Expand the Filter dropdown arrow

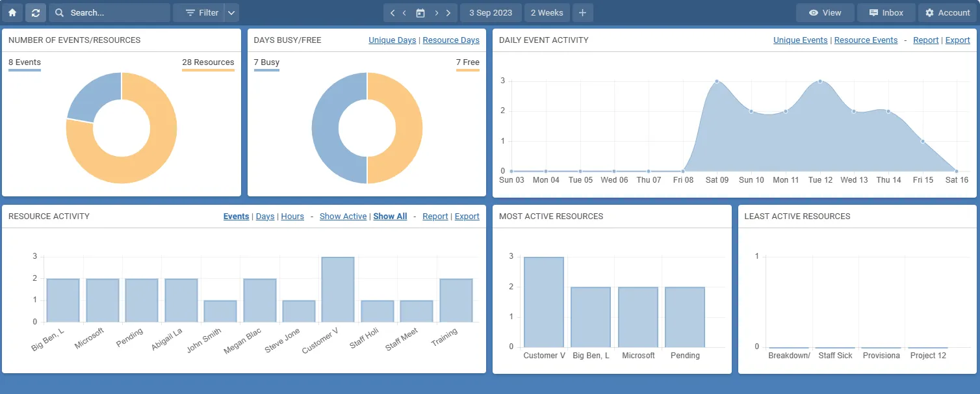[x=231, y=13]
